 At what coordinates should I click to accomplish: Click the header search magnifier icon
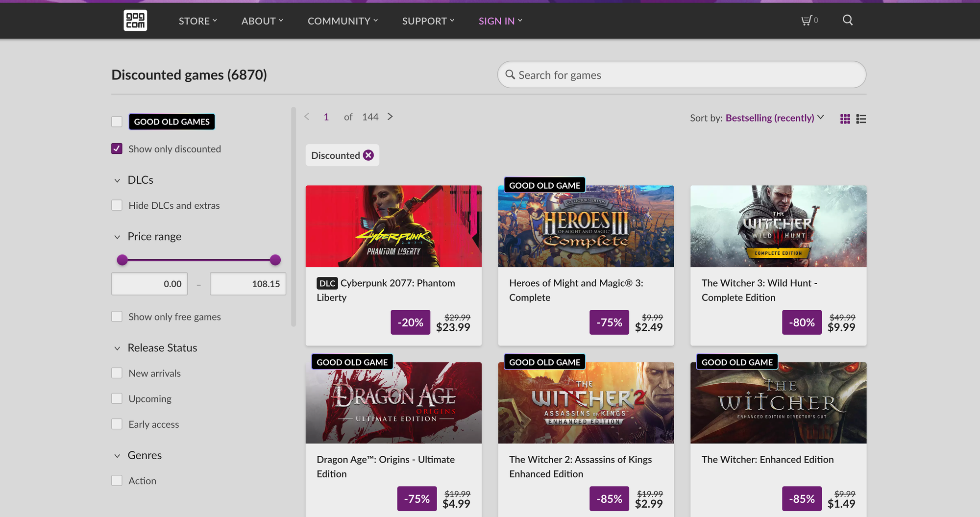point(848,20)
